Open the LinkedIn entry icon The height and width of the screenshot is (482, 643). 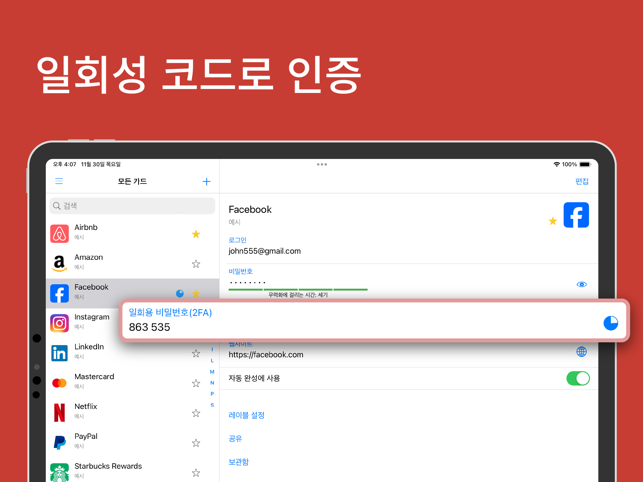click(x=60, y=353)
